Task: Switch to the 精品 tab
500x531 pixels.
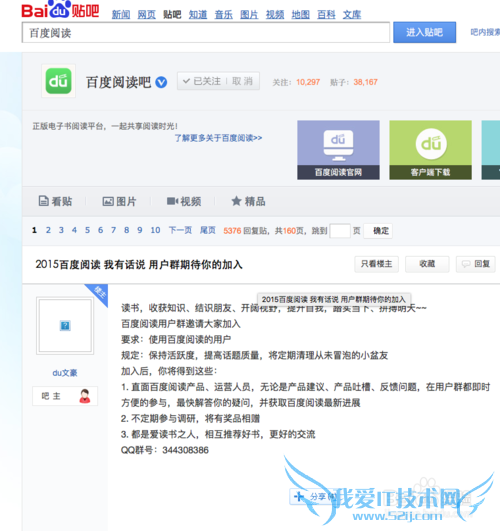Action: (x=248, y=201)
